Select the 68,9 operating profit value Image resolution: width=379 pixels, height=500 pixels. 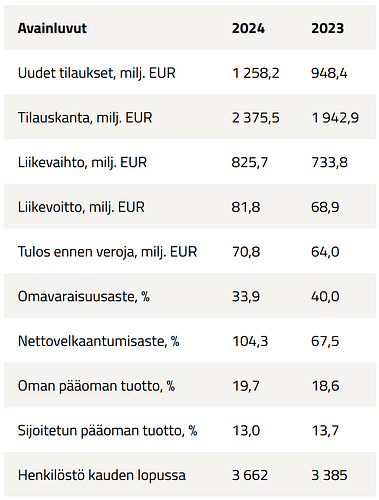(x=325, y=207)
